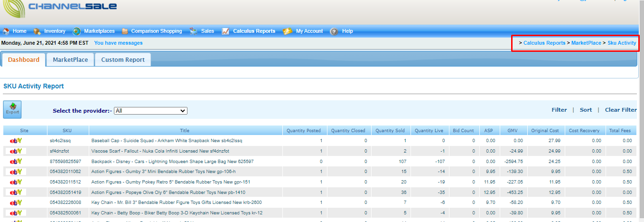
Task: Click the ASP column header
Action: 488,131
